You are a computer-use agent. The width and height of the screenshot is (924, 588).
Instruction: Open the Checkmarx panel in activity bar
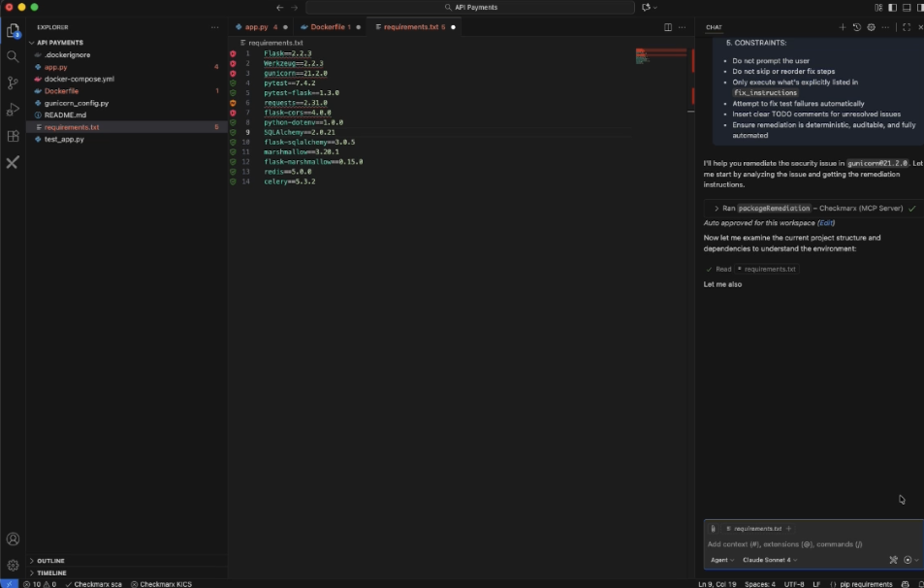13,163
